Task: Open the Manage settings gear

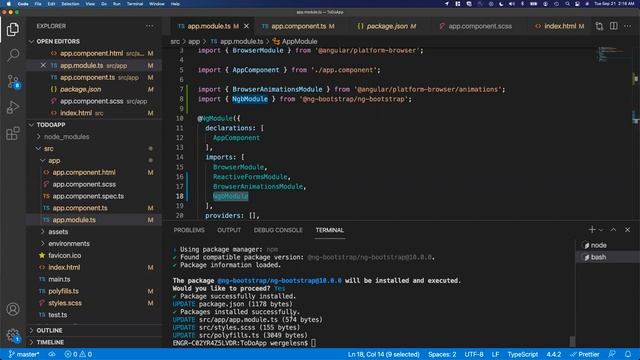Action: (x=13, y=335)
